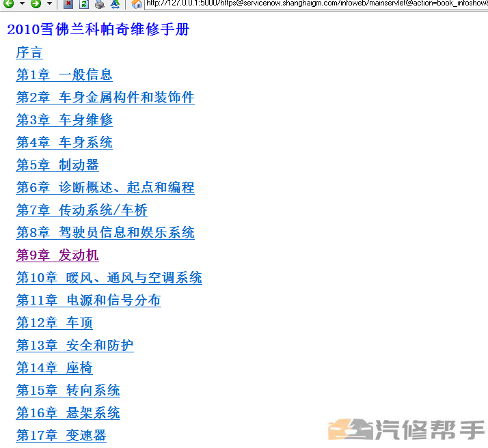Print the page with the printer icon
Image resolution: width=488 pixels, height=448 pixels.
click(x=100, y=4)
